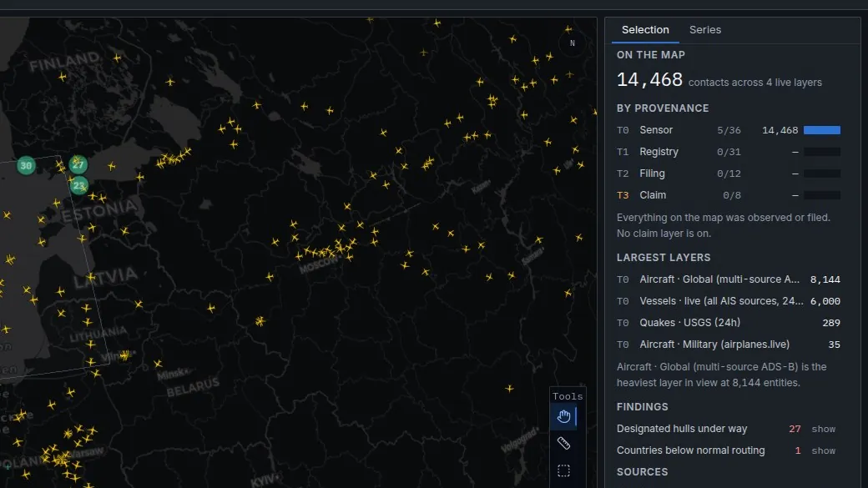Open the green cluster marker 30
This screenshot has width=868, height=488.
tap(26, 165)
